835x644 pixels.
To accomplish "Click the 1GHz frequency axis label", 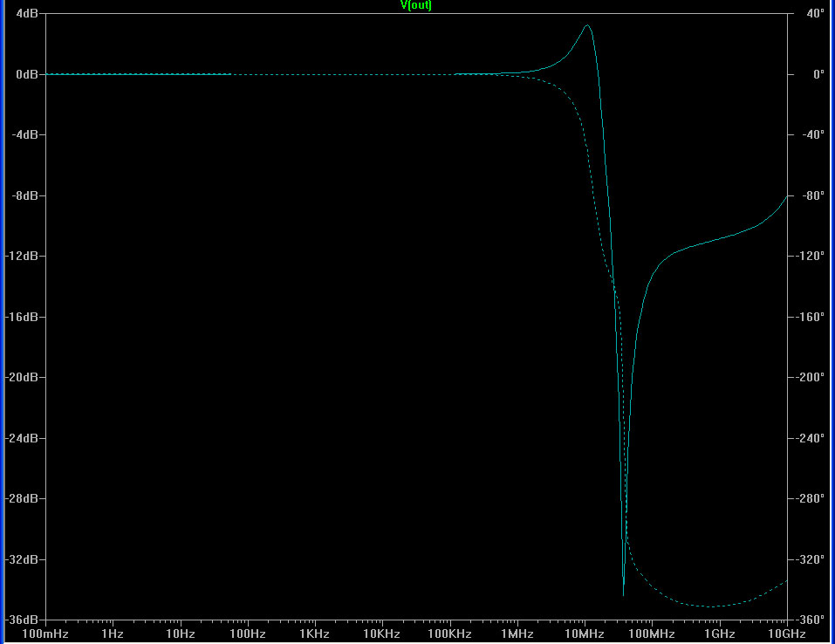I will click(720, 634).
